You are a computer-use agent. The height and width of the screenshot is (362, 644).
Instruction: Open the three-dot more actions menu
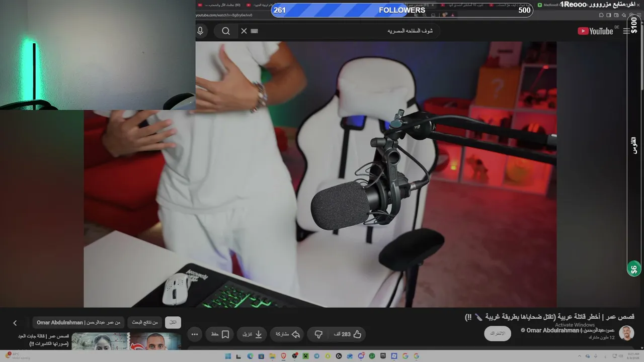[195, 334]
